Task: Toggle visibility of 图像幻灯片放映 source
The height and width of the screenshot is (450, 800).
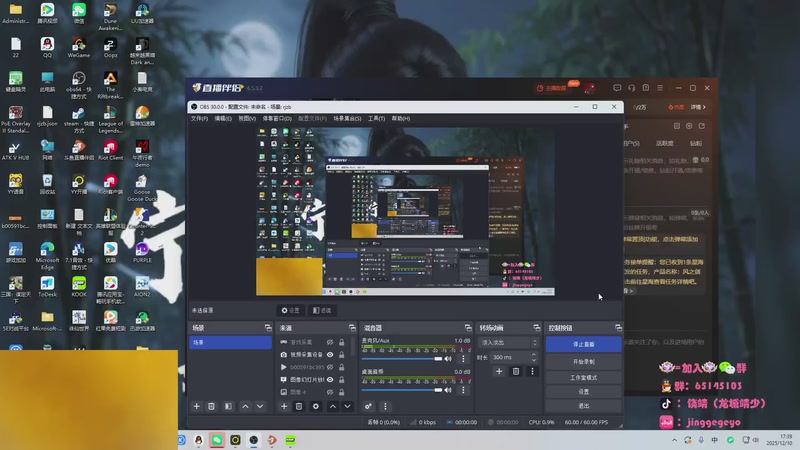Action: tap(330, 380)
